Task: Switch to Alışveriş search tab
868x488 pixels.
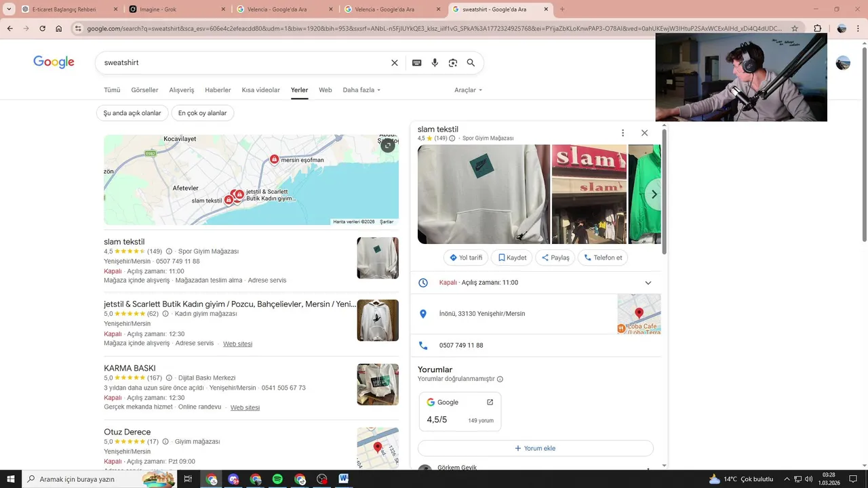Action: point(181,90)
